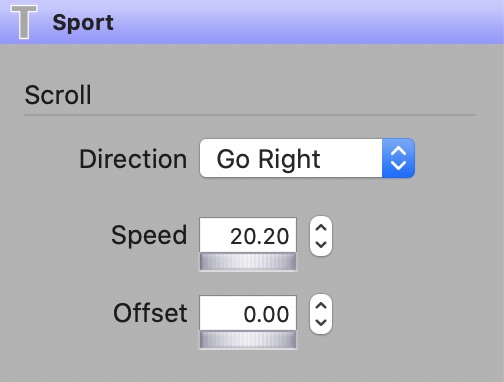
Task: Click the Offset value field
Action: coord(248,313)
